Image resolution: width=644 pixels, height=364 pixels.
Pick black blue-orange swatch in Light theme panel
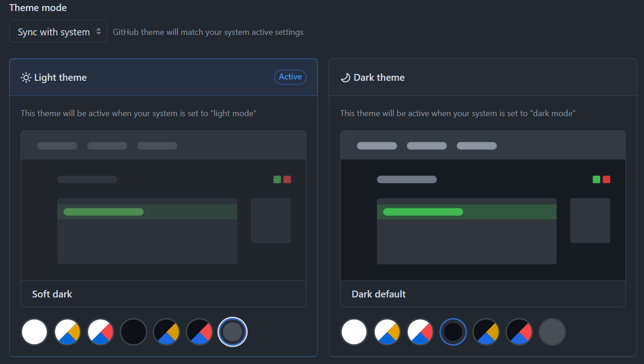[x=167, y=332]
